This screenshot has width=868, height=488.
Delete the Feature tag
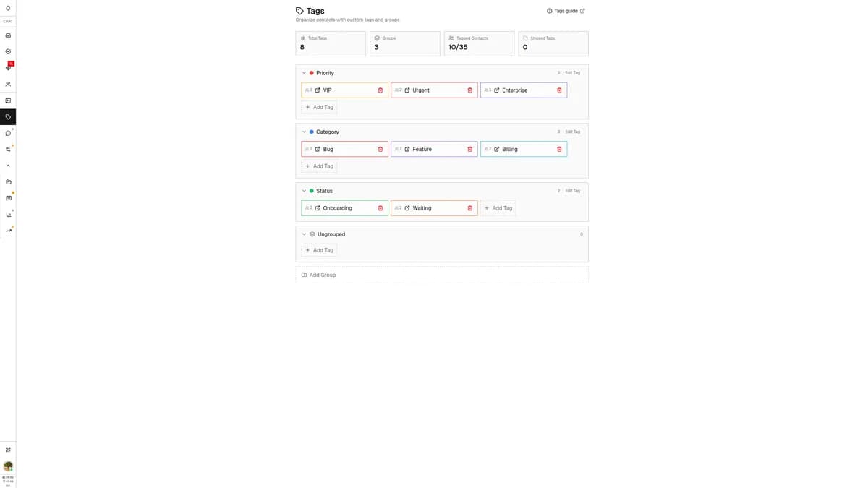pos(470,149)
